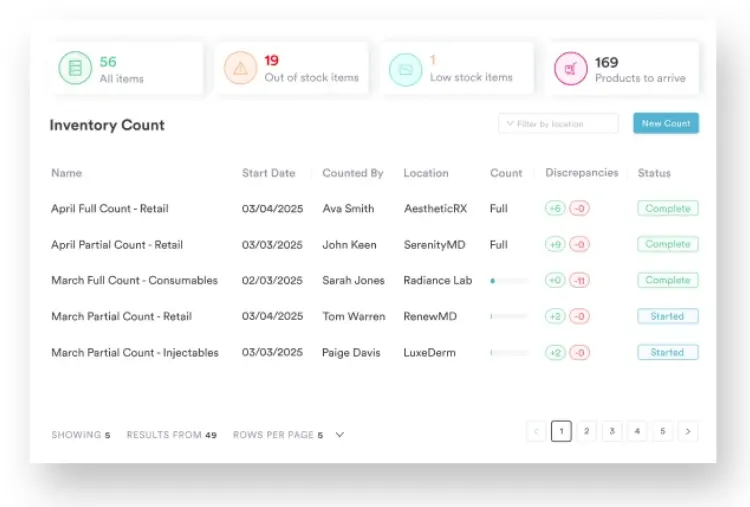Expand the rows per page chevron
Viewport: 750px width, 507px height.
[x=340, y=434]
